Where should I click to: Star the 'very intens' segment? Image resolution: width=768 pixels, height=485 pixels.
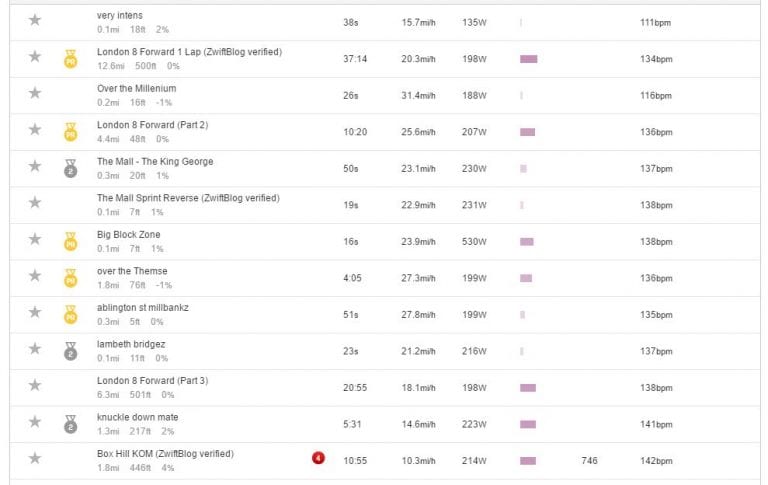tap(35, 20)
